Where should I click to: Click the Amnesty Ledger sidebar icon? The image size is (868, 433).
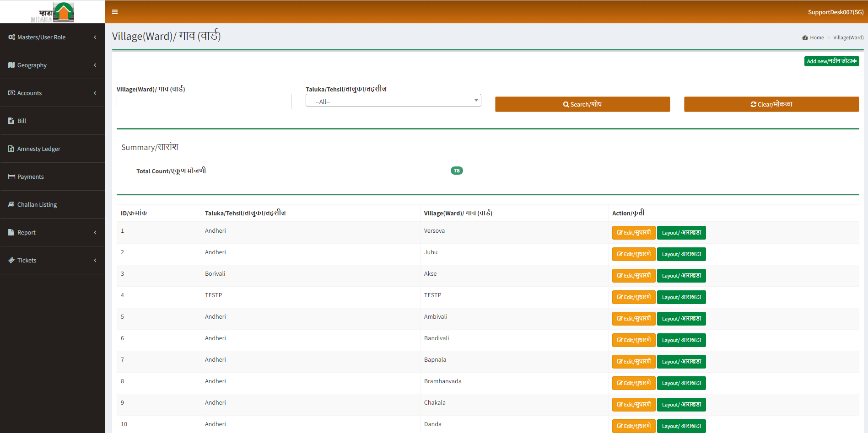tap(11, 149)
